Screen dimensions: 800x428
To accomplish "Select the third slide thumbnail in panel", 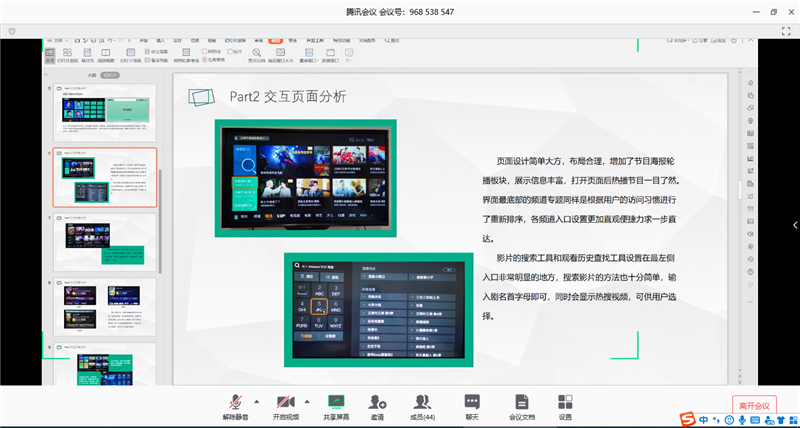I will coord(104,242).
